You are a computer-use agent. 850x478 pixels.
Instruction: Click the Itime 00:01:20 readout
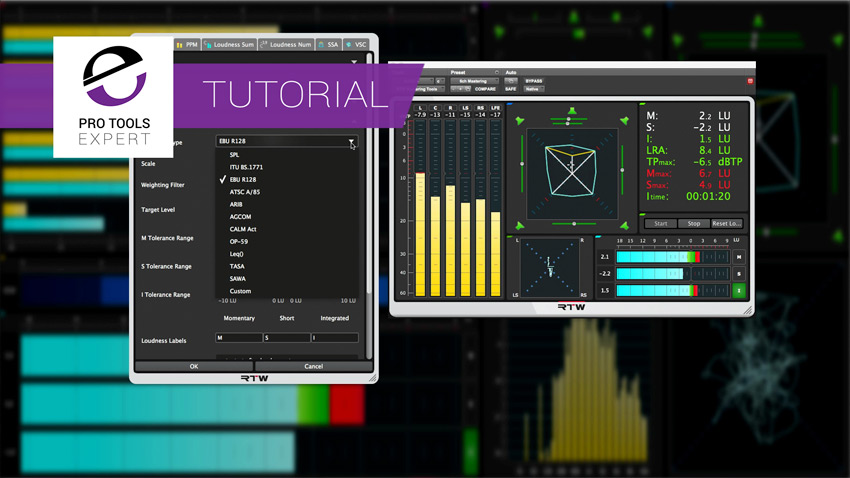[x=688, y=196]
